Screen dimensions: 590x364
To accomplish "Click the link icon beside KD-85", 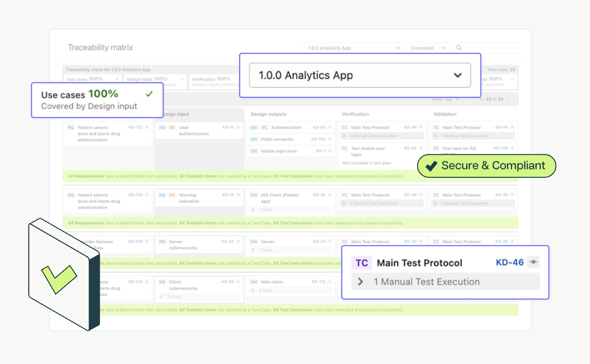I will [330, 127].
